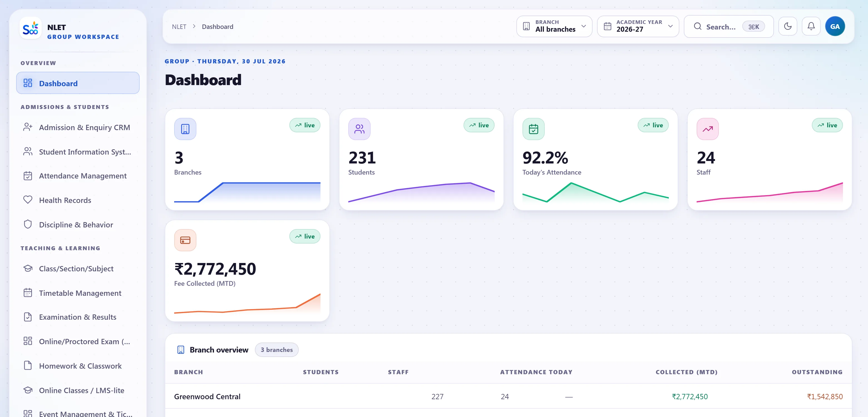Open Student Information System
This screenshot has width=868, height=417.
78,152
